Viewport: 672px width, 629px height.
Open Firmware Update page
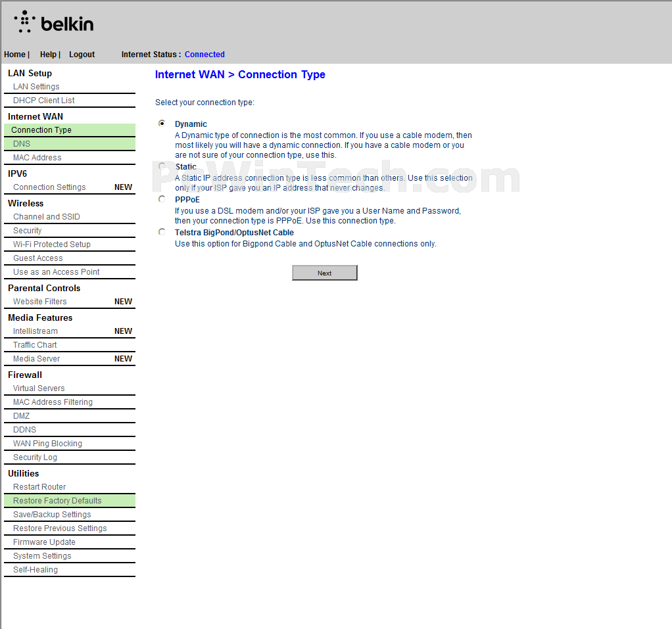click(x=44, y=542)
